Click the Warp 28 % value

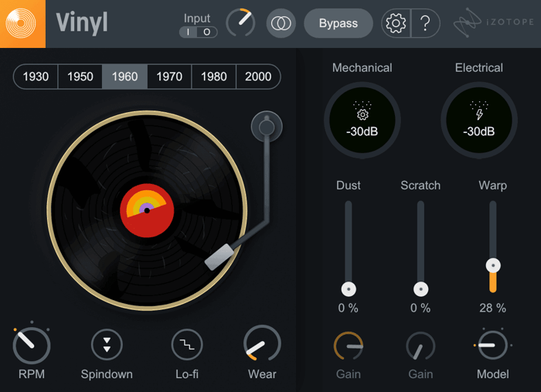click(493, 308)
